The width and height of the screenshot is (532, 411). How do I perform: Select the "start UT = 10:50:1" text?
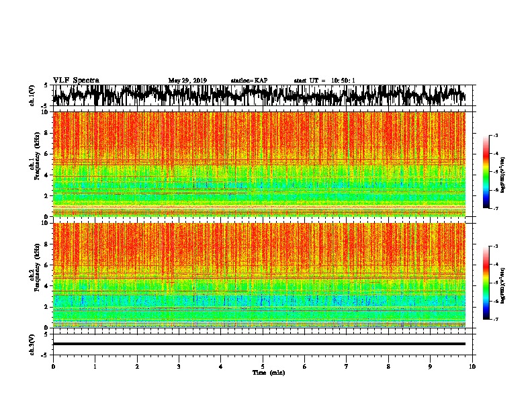pyautogui.click(x=324, y=81)
